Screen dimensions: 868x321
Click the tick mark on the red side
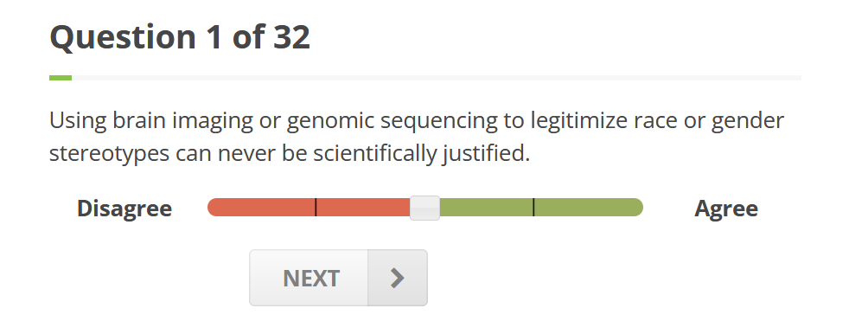[316, 208]
